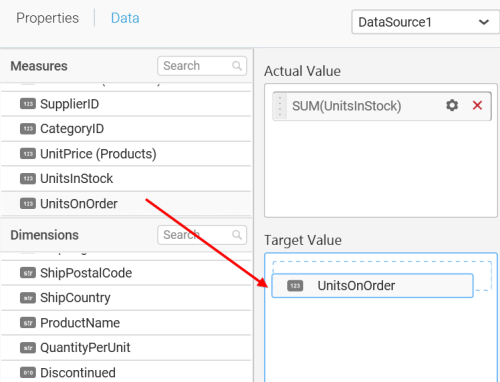Open the DataSource1 dropdown
The image size is (500, 382).
[x=425, y=22]
